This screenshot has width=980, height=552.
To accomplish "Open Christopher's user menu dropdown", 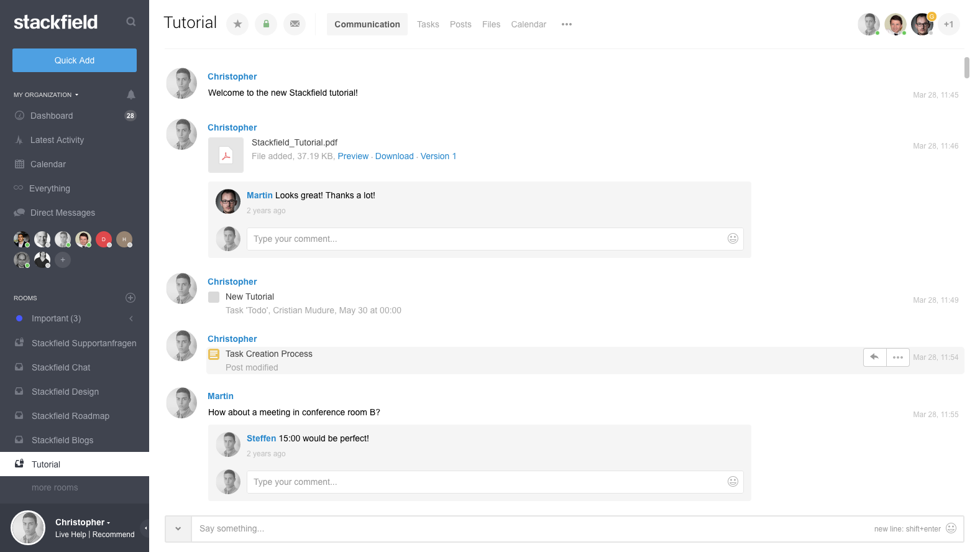I will tap(83, 523).
